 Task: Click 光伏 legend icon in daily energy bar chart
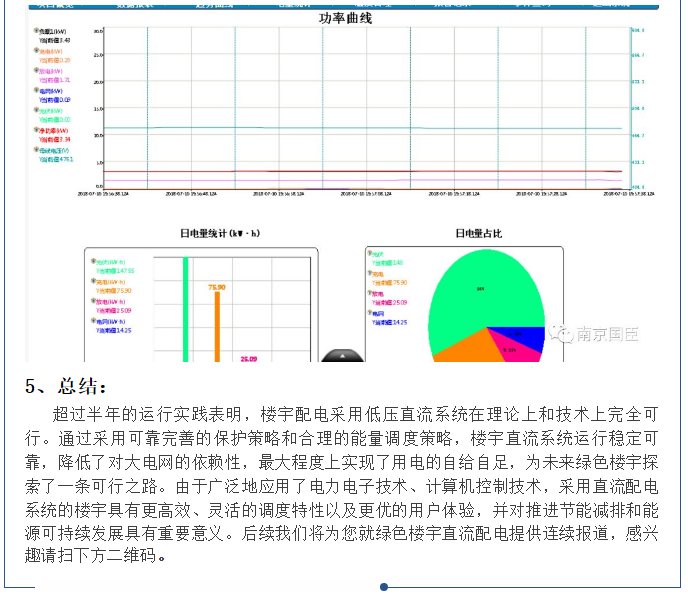tap(93, 261)
